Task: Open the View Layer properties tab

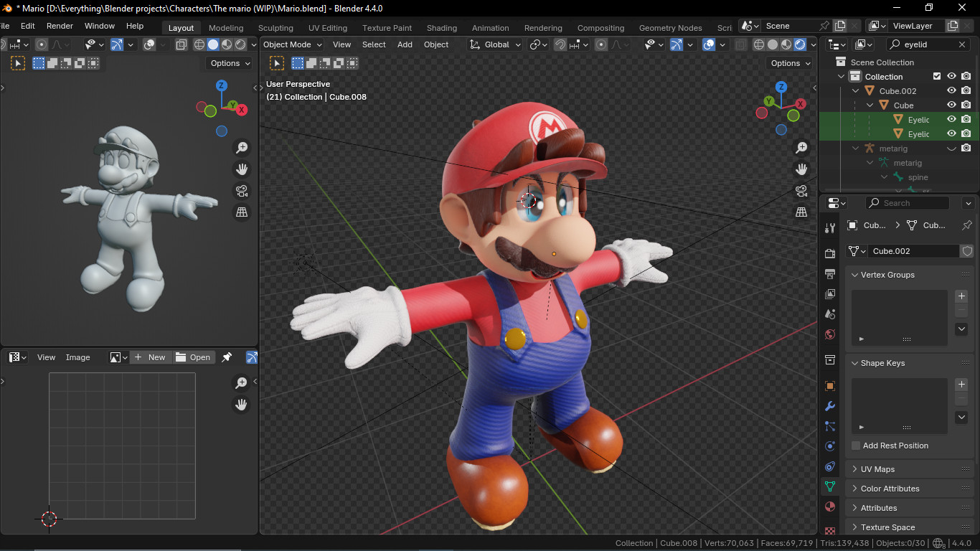Action: (x=830, y=293)
